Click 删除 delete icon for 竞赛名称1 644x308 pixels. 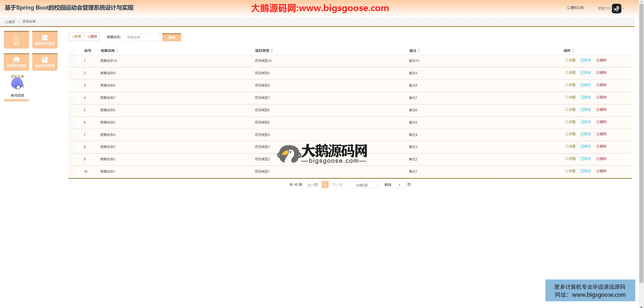[598, 171]
